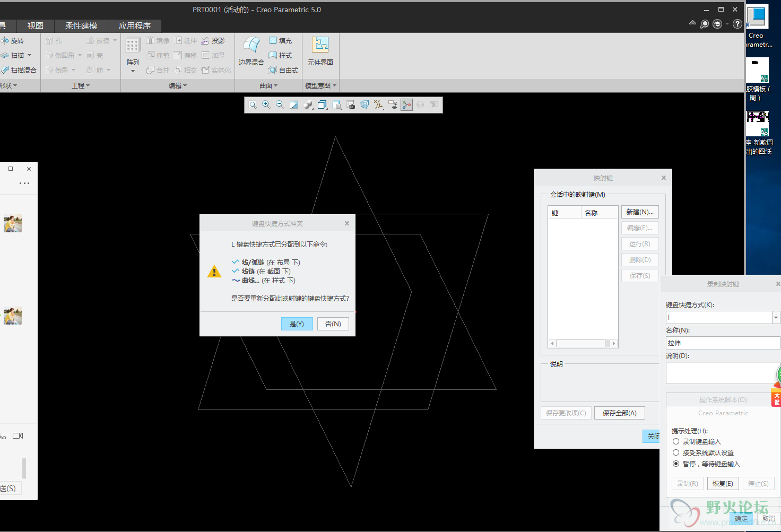Screen dimensions: 781x532
Task: Click the 键盘快捷方式(K) input field
Action: coord(719,318)
